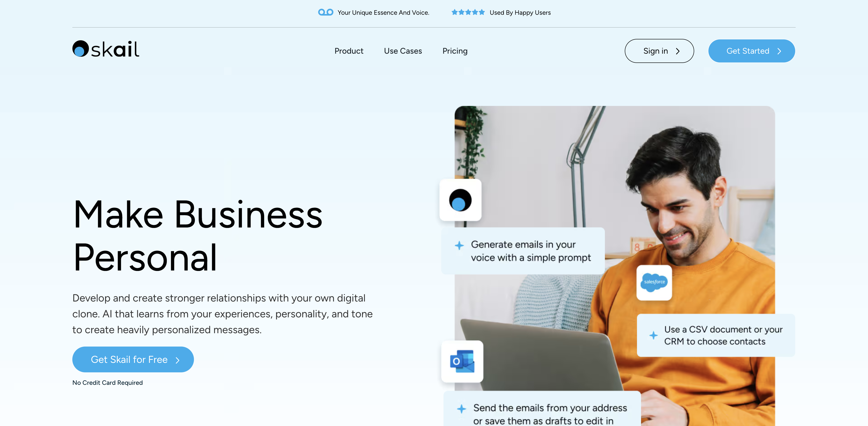Expand the Product navigation menu
This screenshot has width=868, height=426.
[x=349, y=50]
